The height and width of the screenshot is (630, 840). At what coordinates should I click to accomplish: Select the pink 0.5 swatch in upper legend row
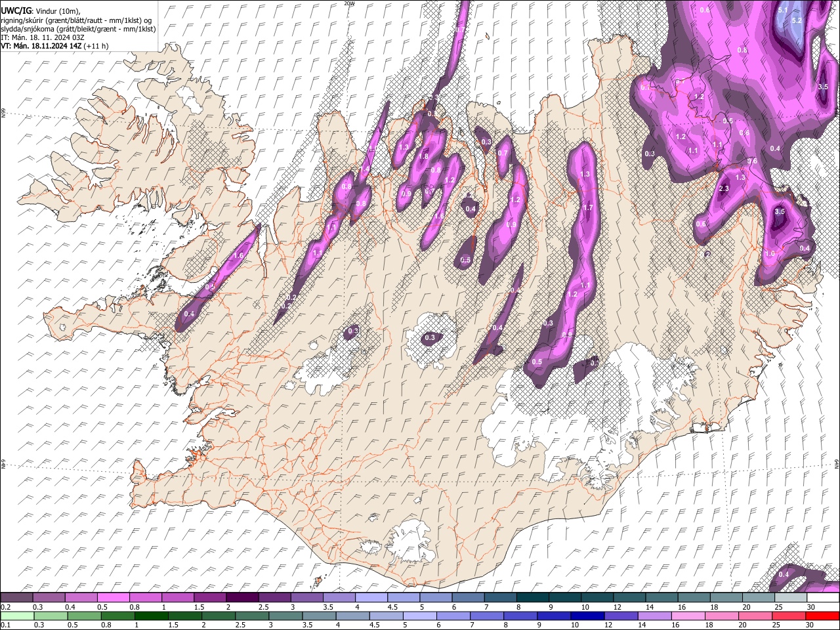click(113, 597)
